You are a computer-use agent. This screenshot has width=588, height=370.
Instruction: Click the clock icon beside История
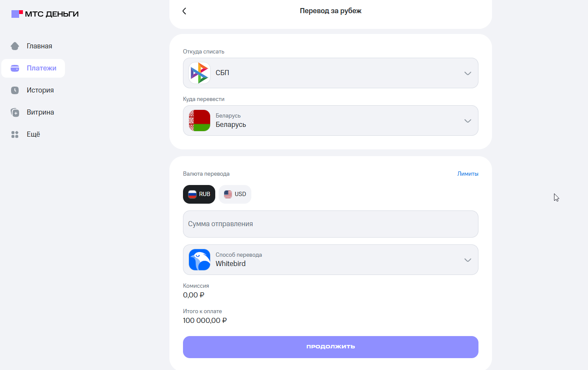pos(15,90)
